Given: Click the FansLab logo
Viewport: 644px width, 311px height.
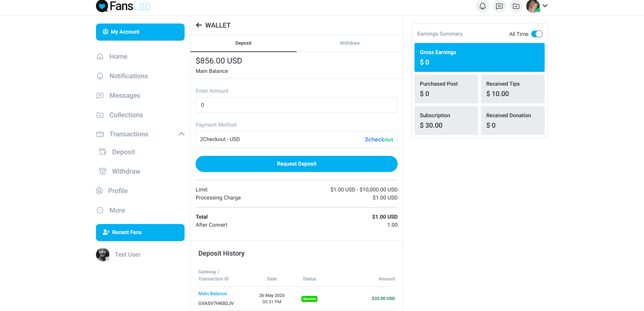Looking at the screenshot, I should click(x=123, y=6).
